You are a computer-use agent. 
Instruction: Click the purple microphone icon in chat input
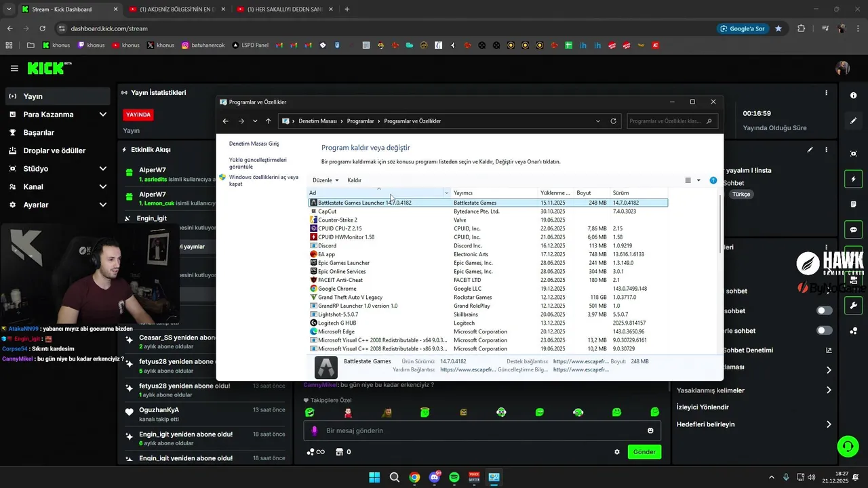point(314,430)
